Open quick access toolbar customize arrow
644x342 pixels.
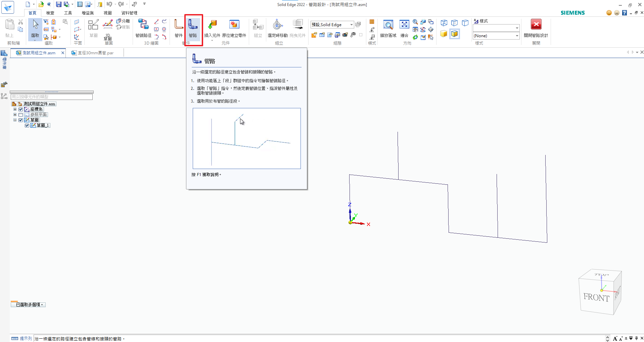(x=144, y=4)
